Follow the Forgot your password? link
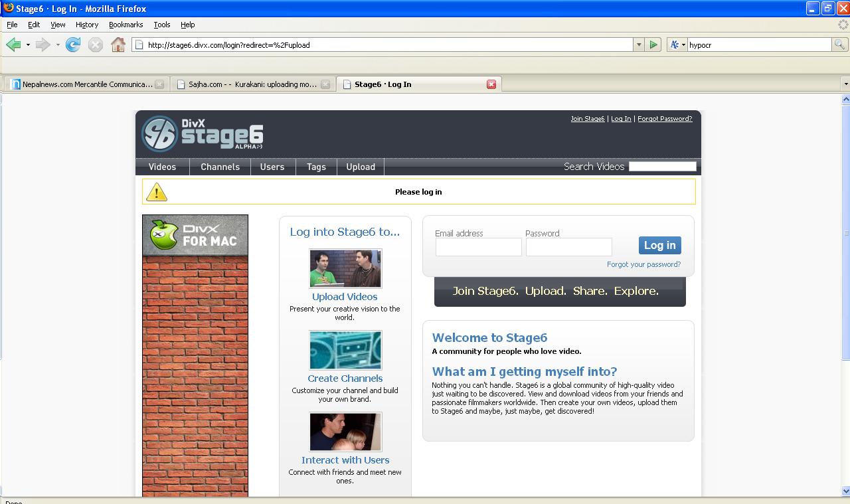This screenshot has height=504, width=850. 643,264
